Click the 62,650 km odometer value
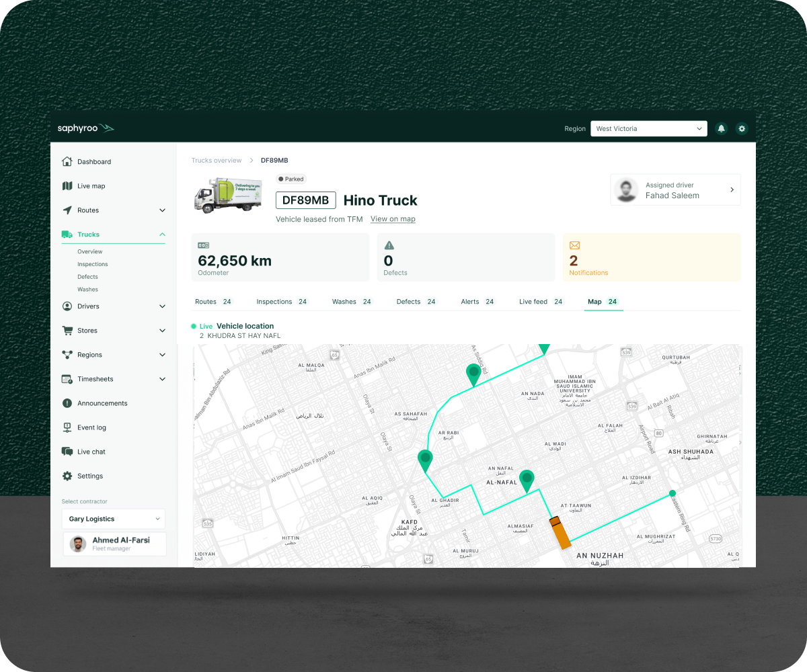Screen dimensions: 807x672 click(235, 261)
